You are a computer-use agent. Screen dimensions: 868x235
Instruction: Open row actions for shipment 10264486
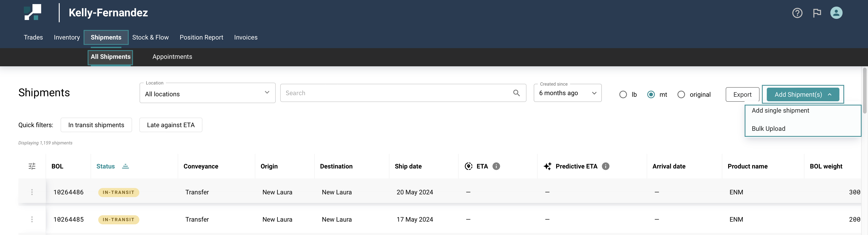point(32,192)
